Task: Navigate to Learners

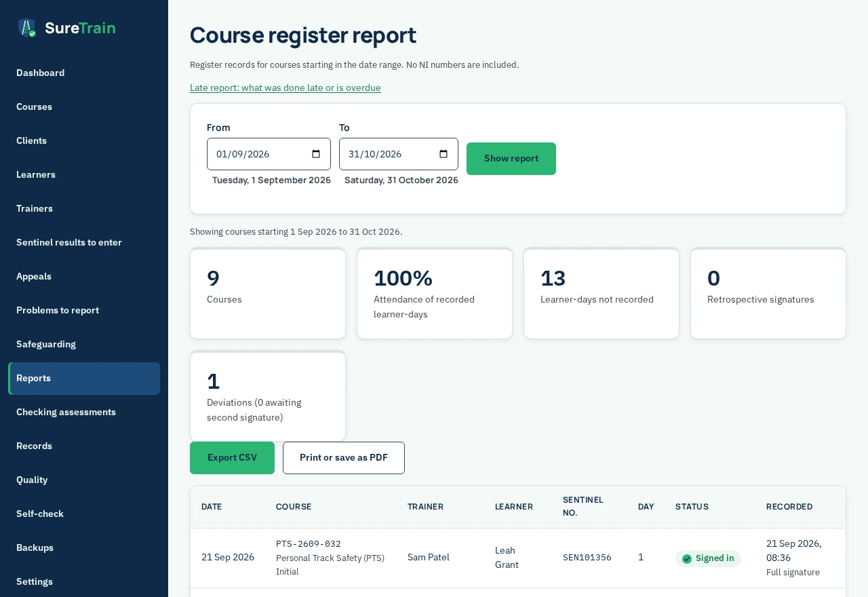Action: [x=84, y=175]
